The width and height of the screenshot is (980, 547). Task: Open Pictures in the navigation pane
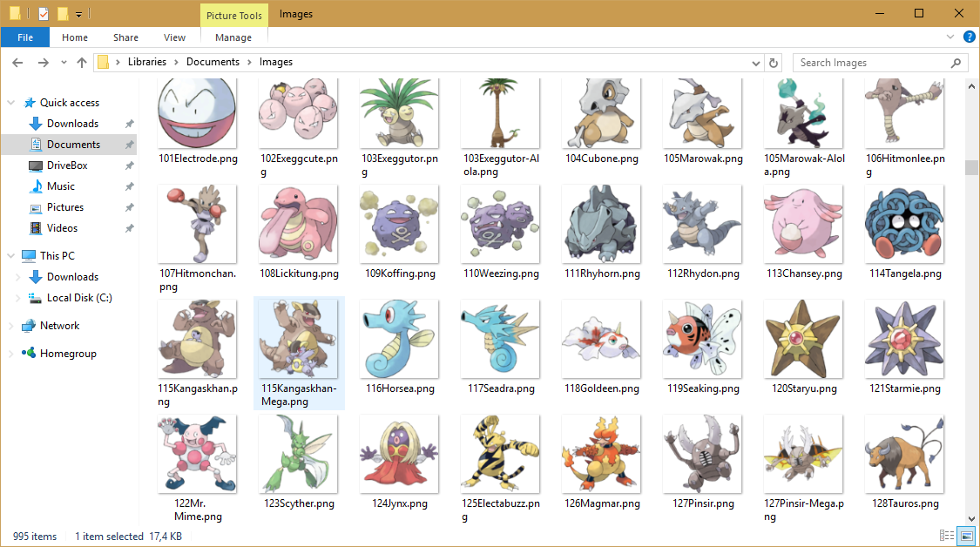pyautogui.click(x=65, y=207)
